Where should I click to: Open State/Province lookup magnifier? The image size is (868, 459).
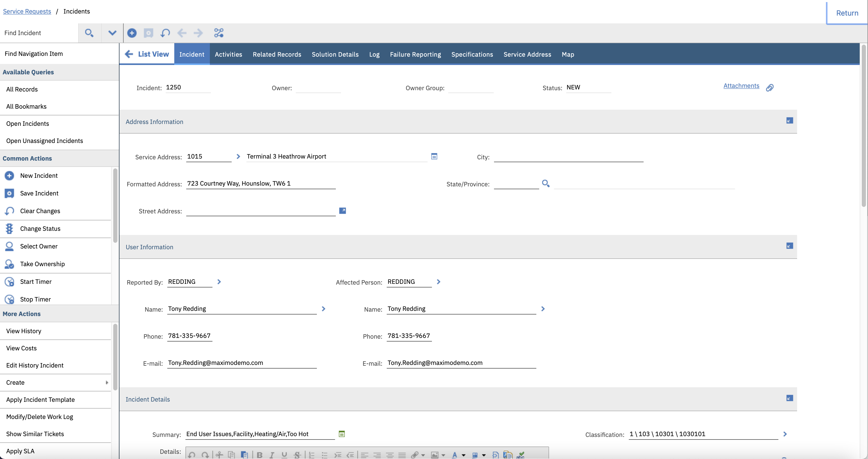coord(545,183)
